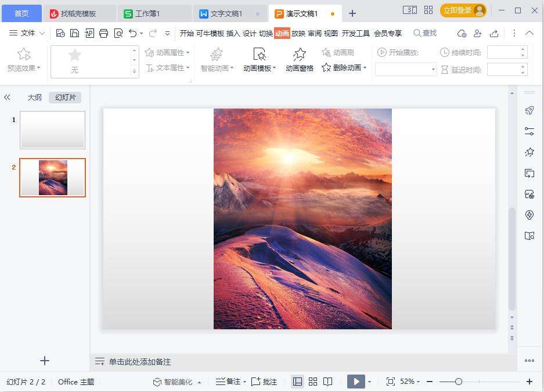The image size is (544, 392).
Task: Switch to the 大纲 outline tab
Action: coord(34,97)
